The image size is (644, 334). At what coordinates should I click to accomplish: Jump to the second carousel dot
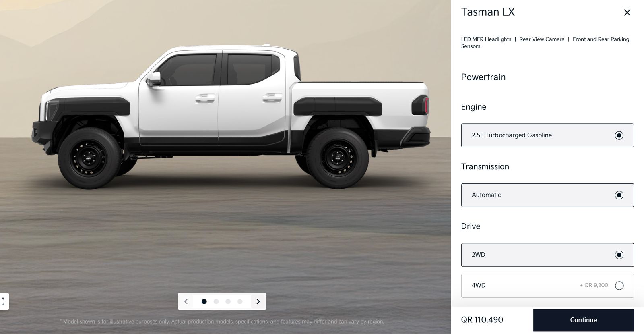(216, 301)
